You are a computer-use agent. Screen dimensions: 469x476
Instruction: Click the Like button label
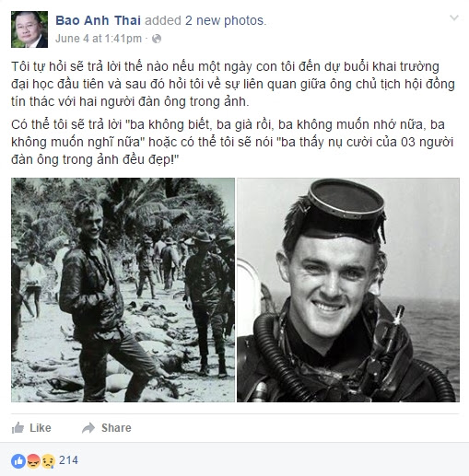tap(41, 428)
